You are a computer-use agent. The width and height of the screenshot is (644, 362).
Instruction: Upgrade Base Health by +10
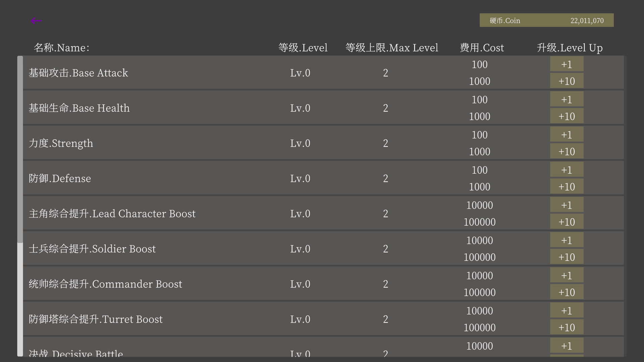(567, 116)
